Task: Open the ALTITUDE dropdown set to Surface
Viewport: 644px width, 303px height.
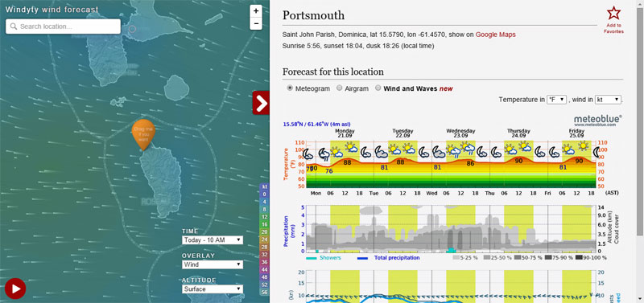Action: coord(213,289)
